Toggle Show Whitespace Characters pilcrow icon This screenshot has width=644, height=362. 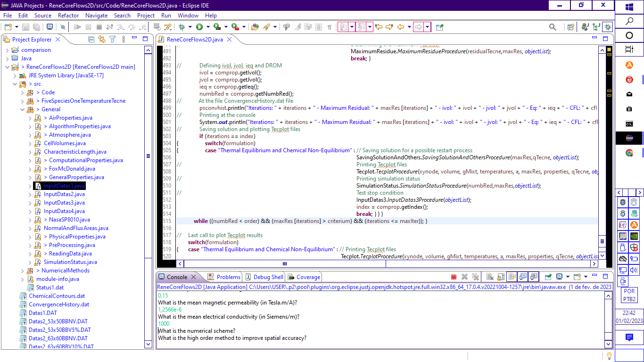coord(330,27)
